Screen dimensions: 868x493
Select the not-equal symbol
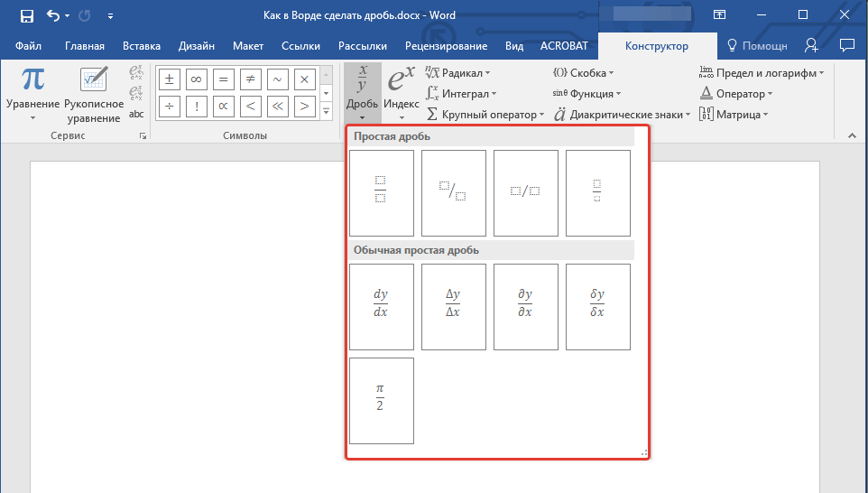pos(249,79)
